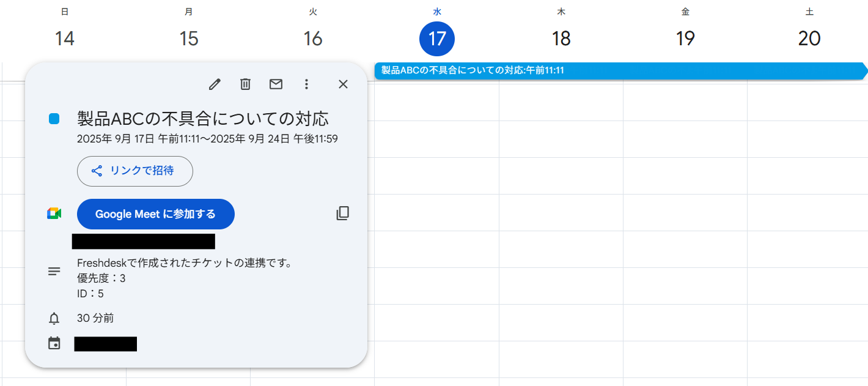Click リンクで招待 button
Screen dimensions: 868x386
tap(135, 171)
